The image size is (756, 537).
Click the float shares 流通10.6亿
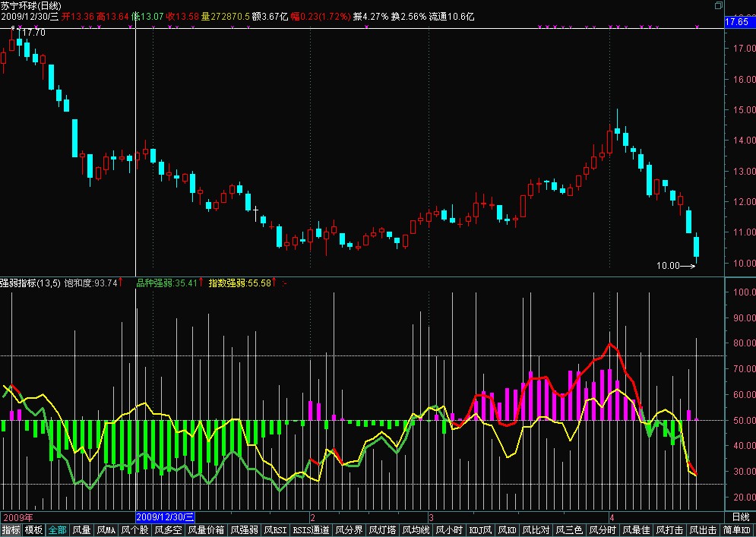pyautogui.click(x=451, y=17)
